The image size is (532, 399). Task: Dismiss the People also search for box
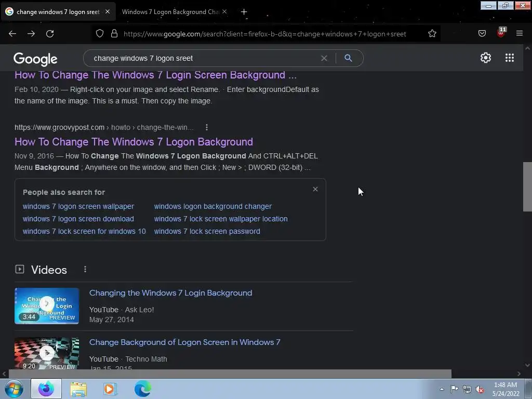(x=315, y=189)
